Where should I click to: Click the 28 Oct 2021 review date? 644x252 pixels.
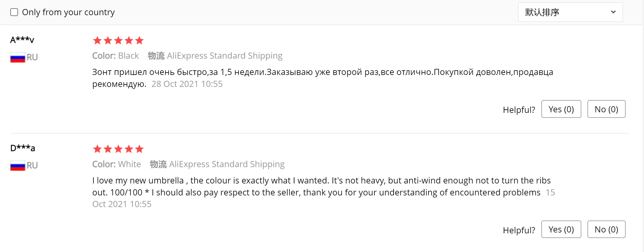click(187, 84)
